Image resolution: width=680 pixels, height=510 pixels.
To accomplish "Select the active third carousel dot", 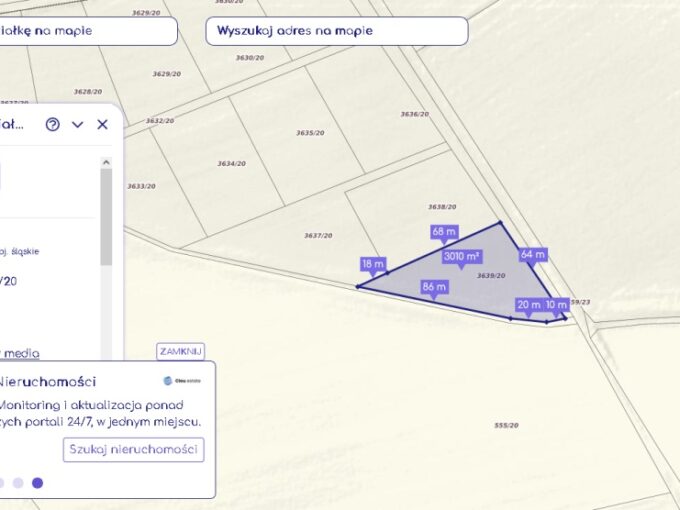I will click(x=37, y=483).
